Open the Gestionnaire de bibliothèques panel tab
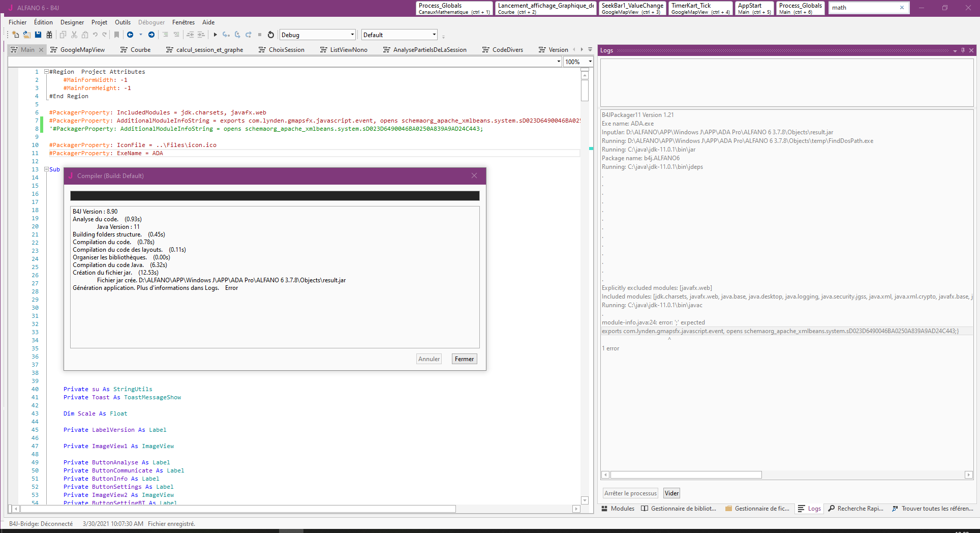 pos(679,509)
